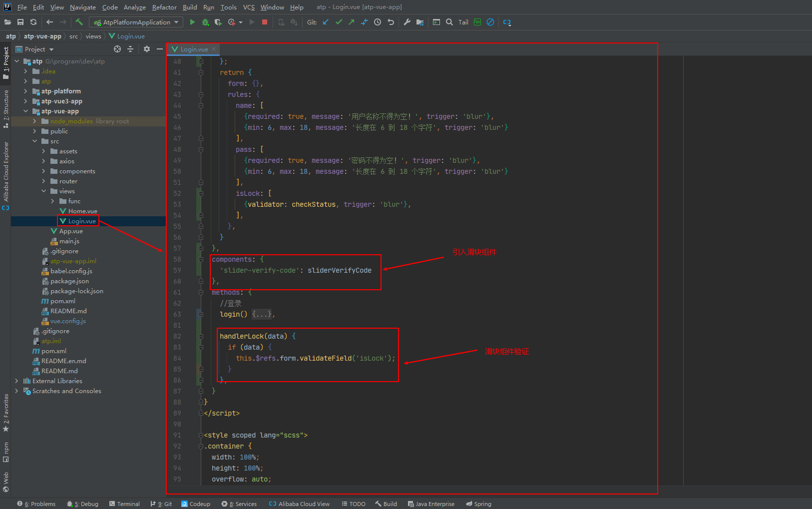Viewport: 812px width, 509px height.
Task: Click the Save All toolbar icon
Action: click(x=20, y=22)
